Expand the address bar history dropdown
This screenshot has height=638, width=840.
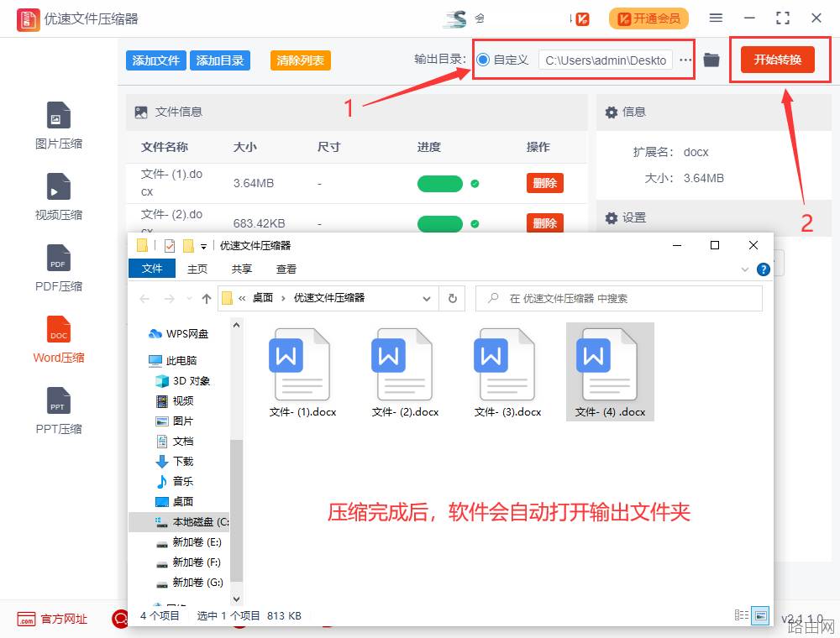(427, 299)
